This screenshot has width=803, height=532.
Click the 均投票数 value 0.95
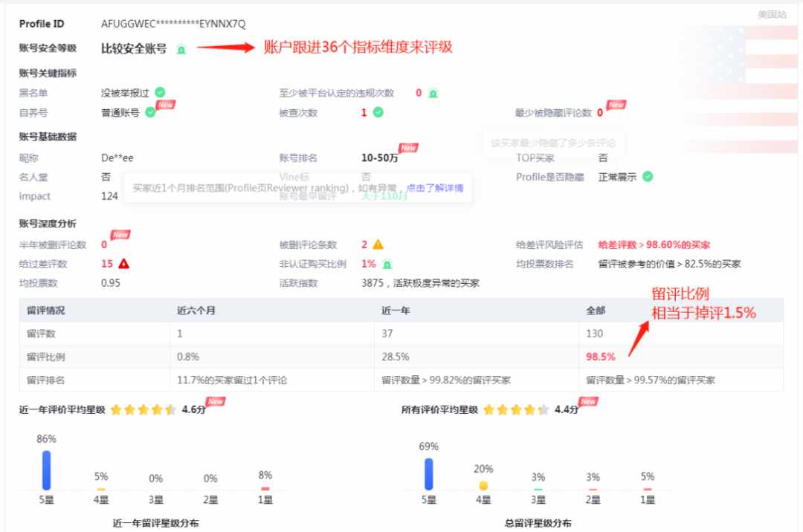(111, 283)
